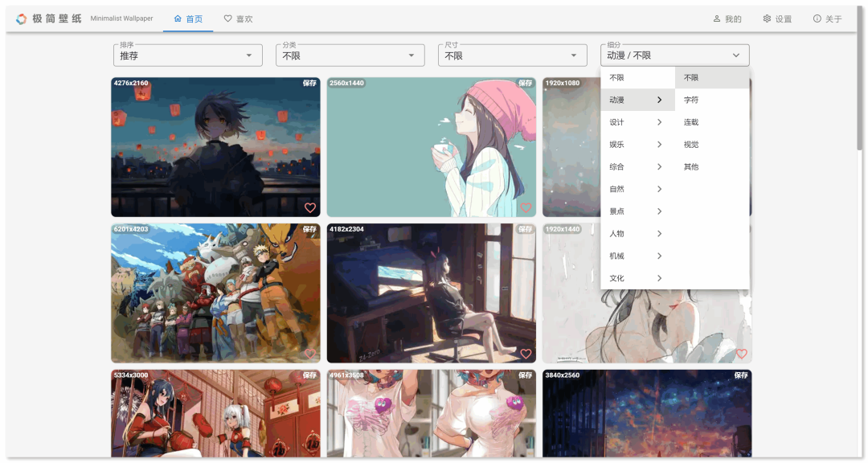Like the 2560x1440 pink hat wallpaper
The height and width of the screenshot is (463, 868).
point(526,207)
